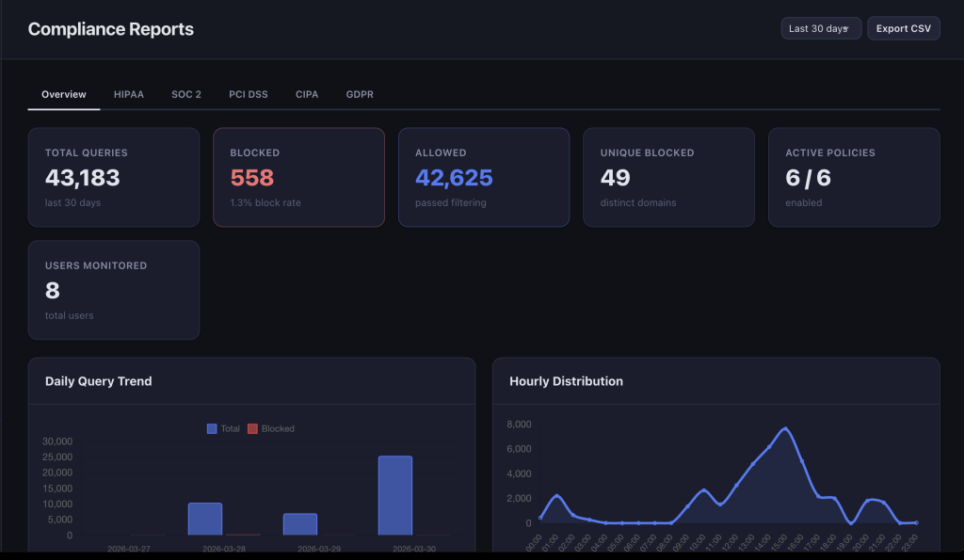Open the Last 30 days date range dropdown

820,28
